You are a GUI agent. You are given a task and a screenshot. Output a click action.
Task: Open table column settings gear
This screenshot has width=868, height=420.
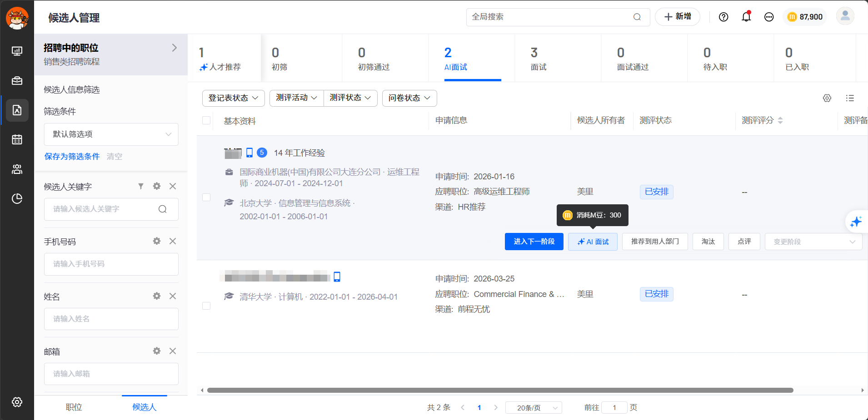pyautogui.click(x=827, y=98)
